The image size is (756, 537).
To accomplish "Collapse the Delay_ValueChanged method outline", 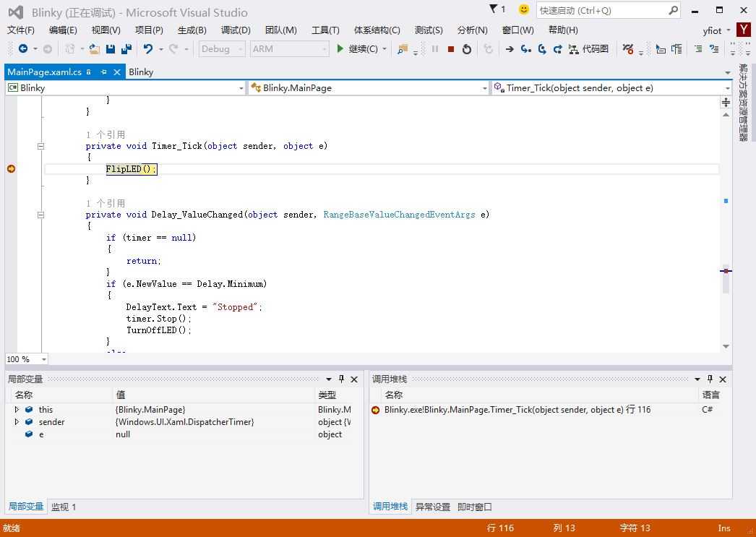I will point(40,215).
